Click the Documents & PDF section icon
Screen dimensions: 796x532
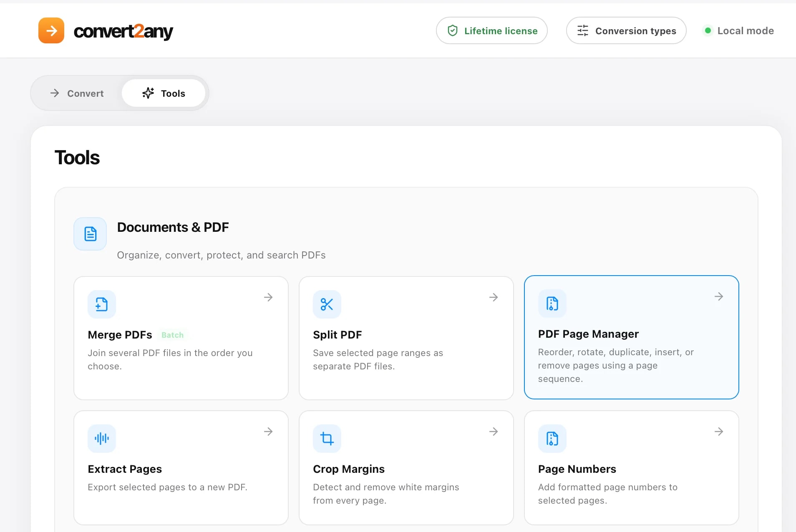coord(90,234)
